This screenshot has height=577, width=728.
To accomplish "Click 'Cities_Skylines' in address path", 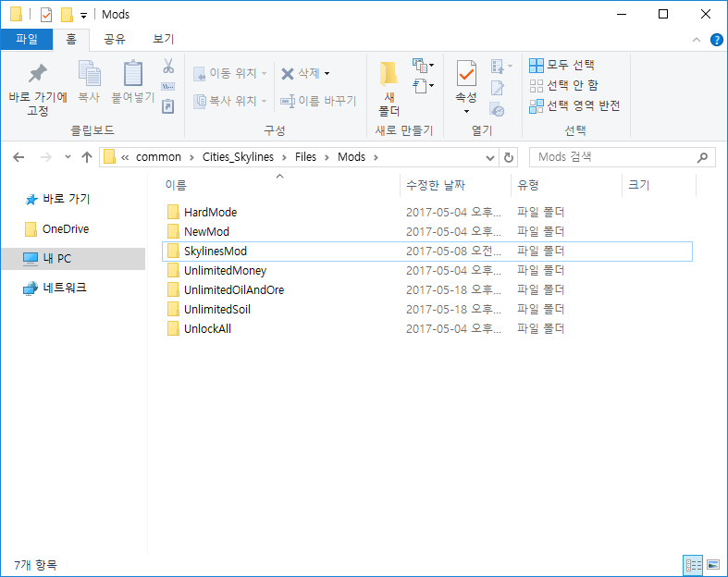I will point(238,157).
